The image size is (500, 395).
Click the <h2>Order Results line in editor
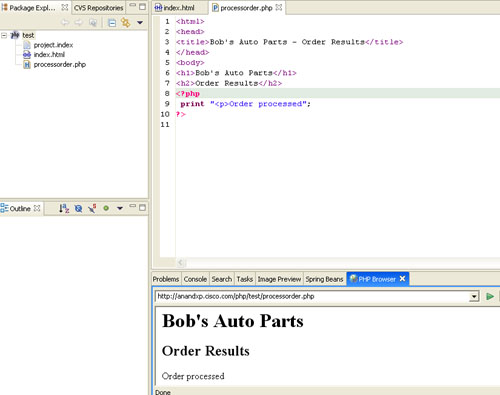229,83
